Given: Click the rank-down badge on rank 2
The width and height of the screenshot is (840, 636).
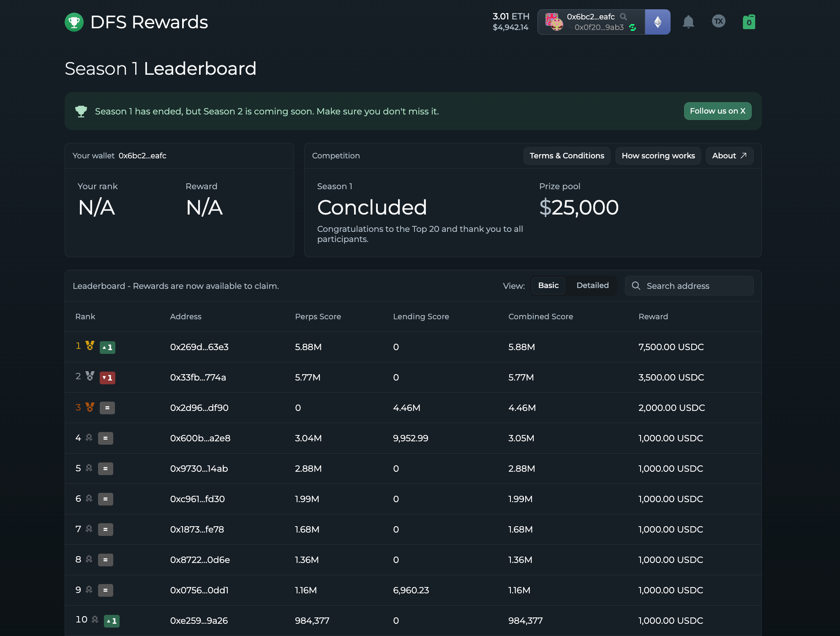Looking at the screenshot, I should coord(107,378).
